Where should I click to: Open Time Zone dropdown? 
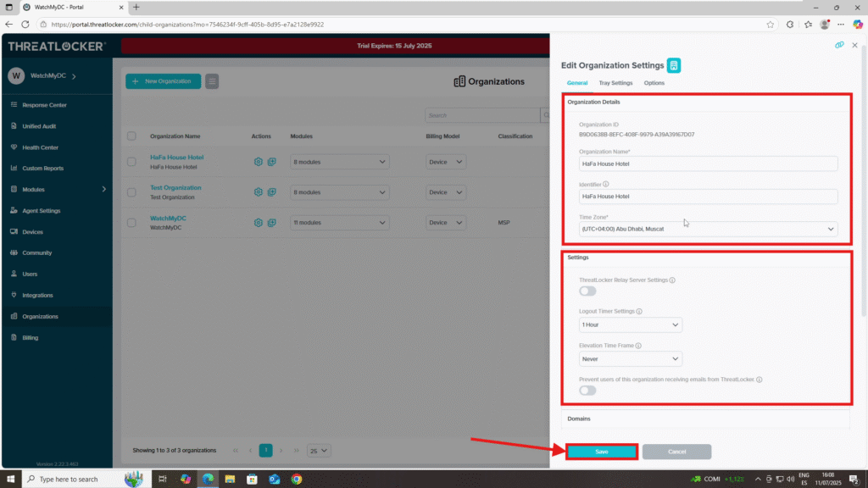pos(708,229)
